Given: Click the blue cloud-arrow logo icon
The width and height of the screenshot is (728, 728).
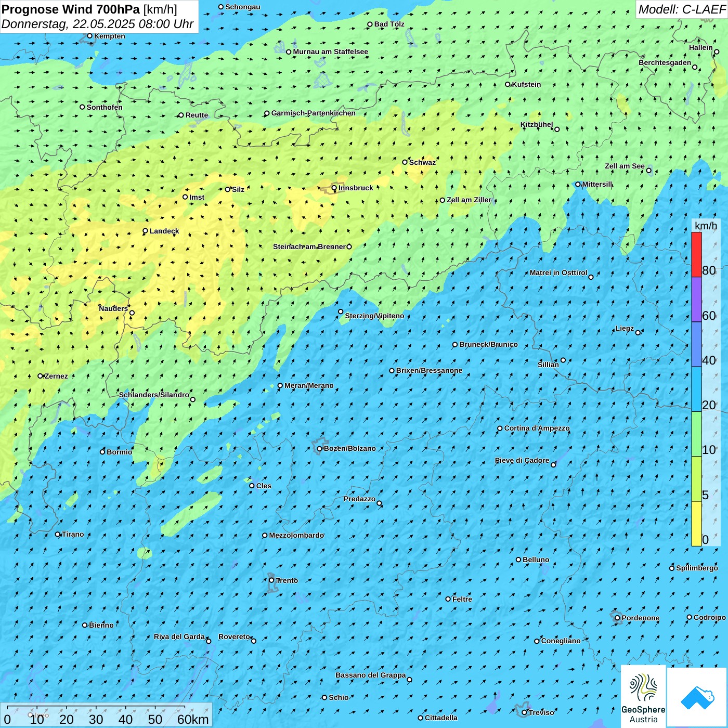Looking at the screenshot, I should pos(697,697).
